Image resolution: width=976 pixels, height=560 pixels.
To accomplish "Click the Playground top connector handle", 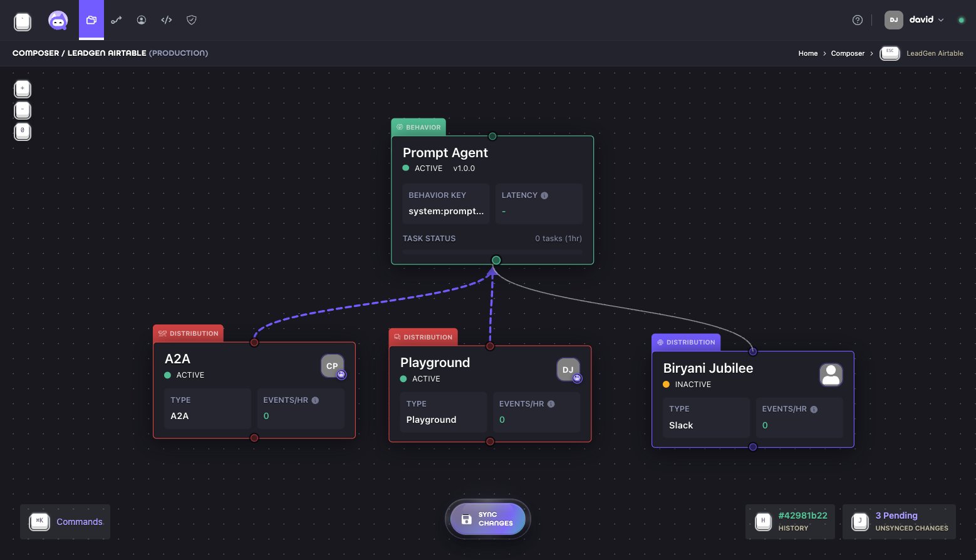I will (x=490, y=346).
